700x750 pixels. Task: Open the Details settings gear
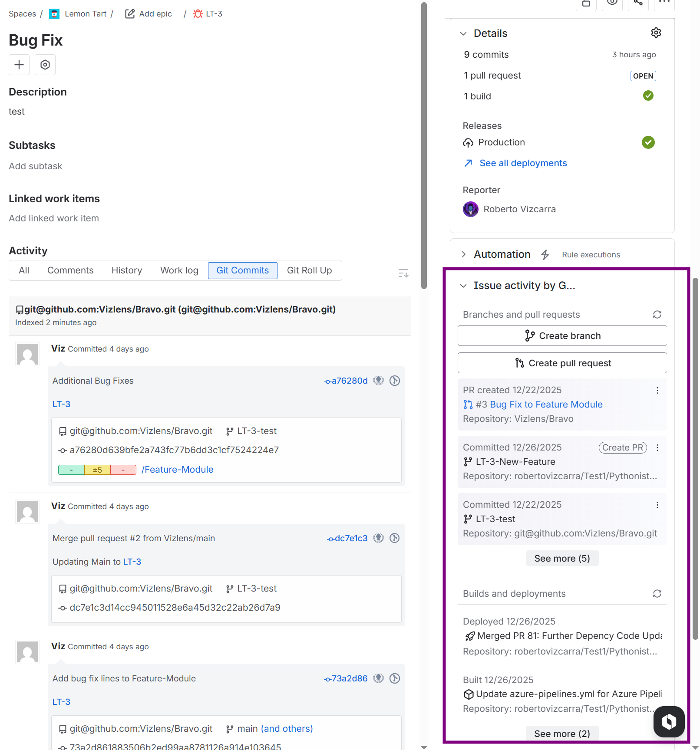point(656,33)
